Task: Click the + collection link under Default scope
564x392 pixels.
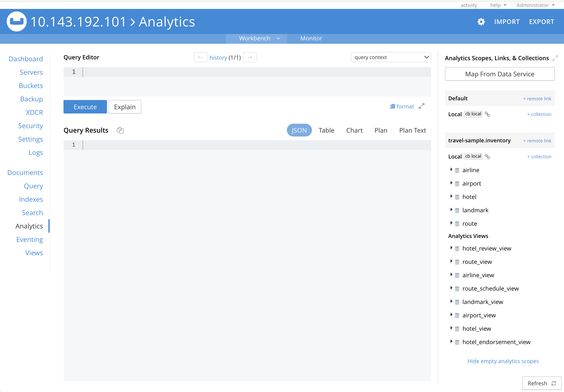Action: coord(539,114)
